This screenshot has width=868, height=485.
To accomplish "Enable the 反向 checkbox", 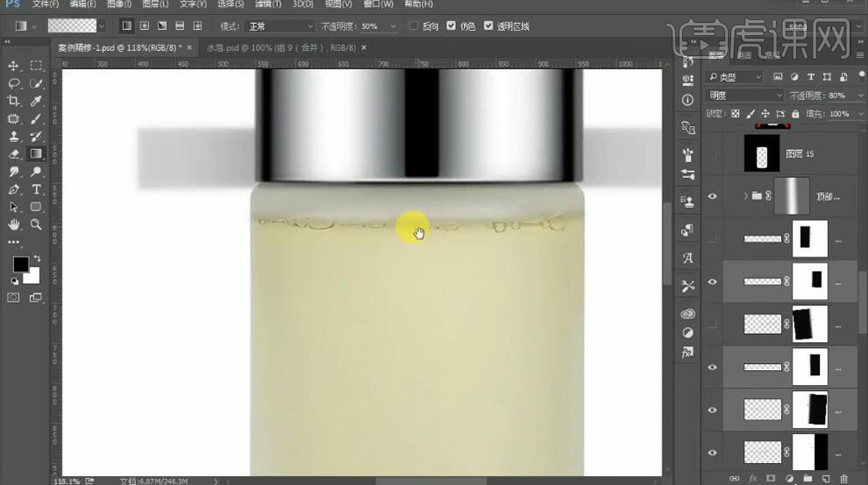I will tap(414, 26).
